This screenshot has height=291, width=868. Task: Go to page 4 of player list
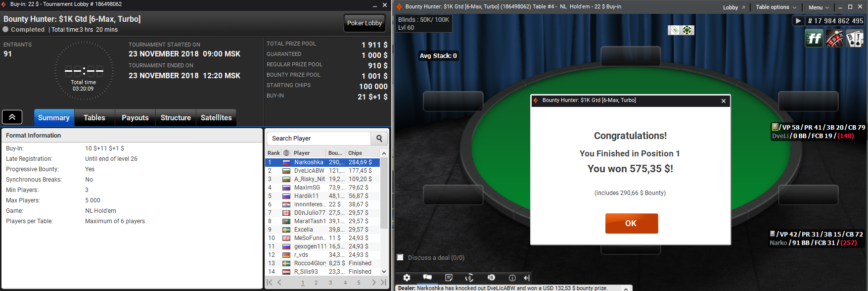click(345, 283)
